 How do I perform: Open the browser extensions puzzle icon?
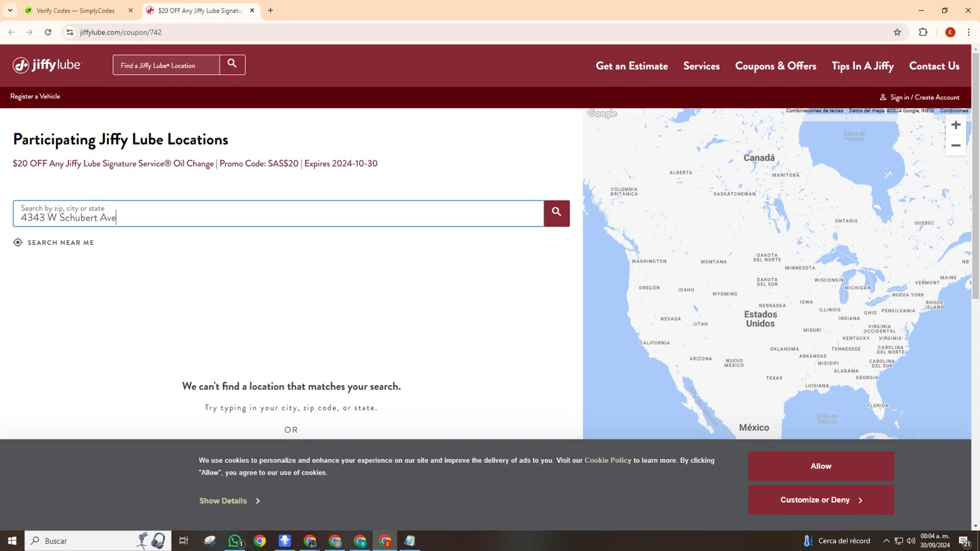[923, 32]
